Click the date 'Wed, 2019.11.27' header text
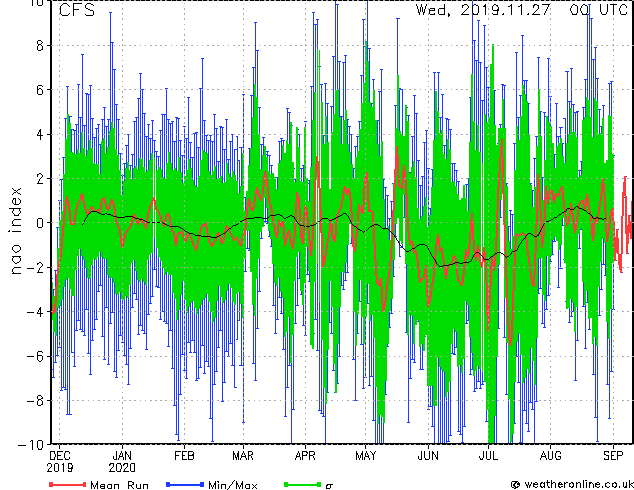 tap(483, 9)
